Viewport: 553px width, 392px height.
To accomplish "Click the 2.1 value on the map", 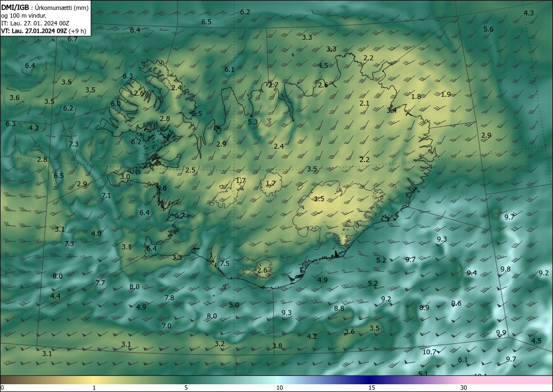I will tap(364, 103).
